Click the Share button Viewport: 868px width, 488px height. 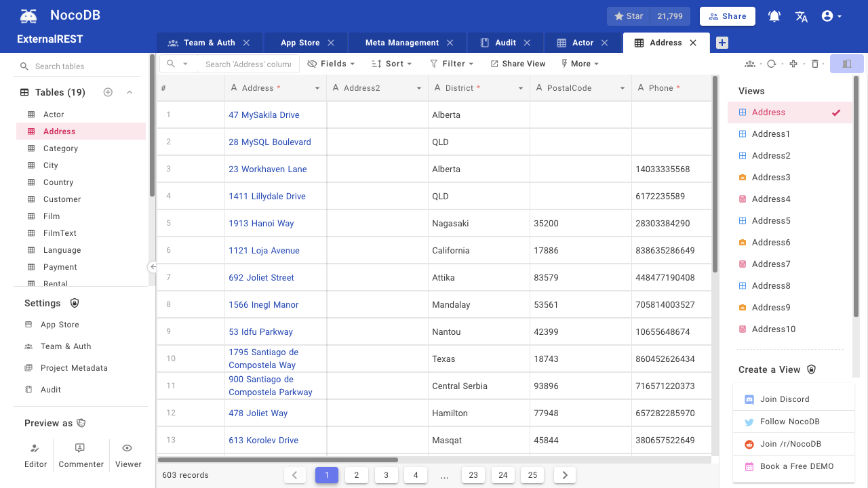pyautogui.click(x=728, y=16)
